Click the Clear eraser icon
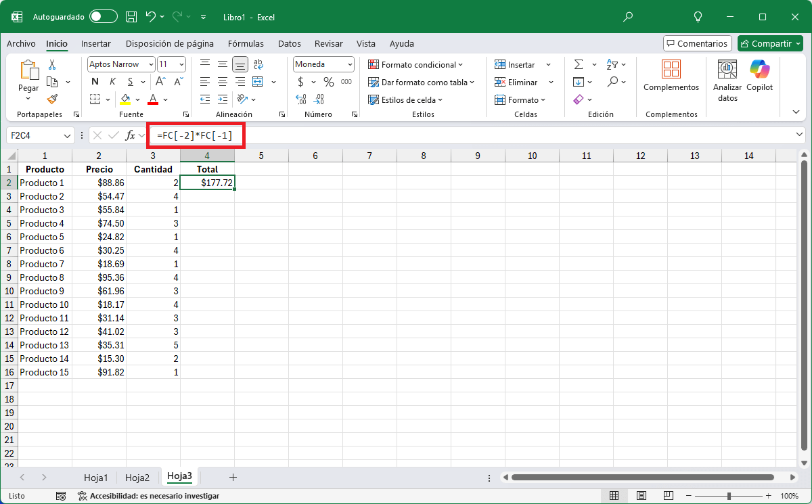812x504 pixels. point(578,99)
